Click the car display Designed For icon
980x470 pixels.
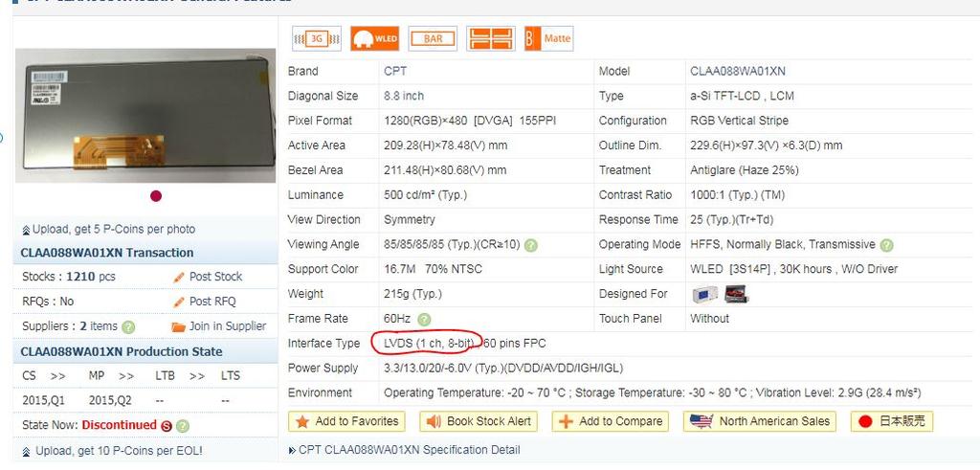pos(735,295)
